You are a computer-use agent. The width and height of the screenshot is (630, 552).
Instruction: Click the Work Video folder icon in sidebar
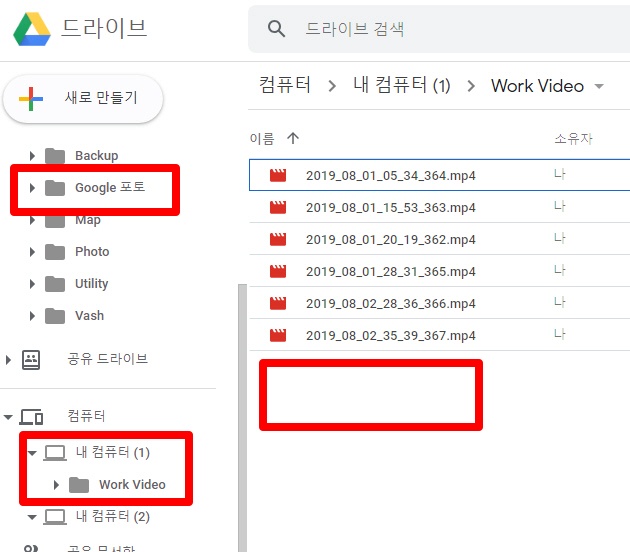coord(79,485)
